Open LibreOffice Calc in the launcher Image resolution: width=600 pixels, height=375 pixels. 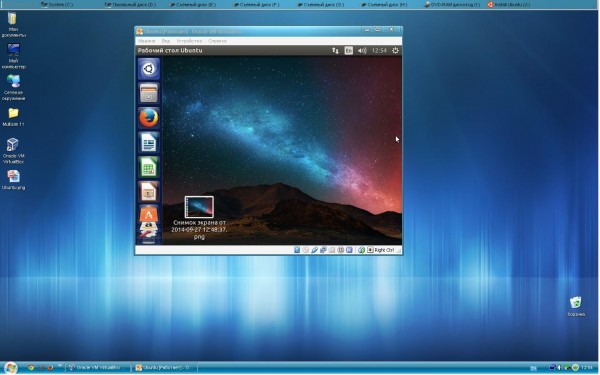(x=149, y=167)
